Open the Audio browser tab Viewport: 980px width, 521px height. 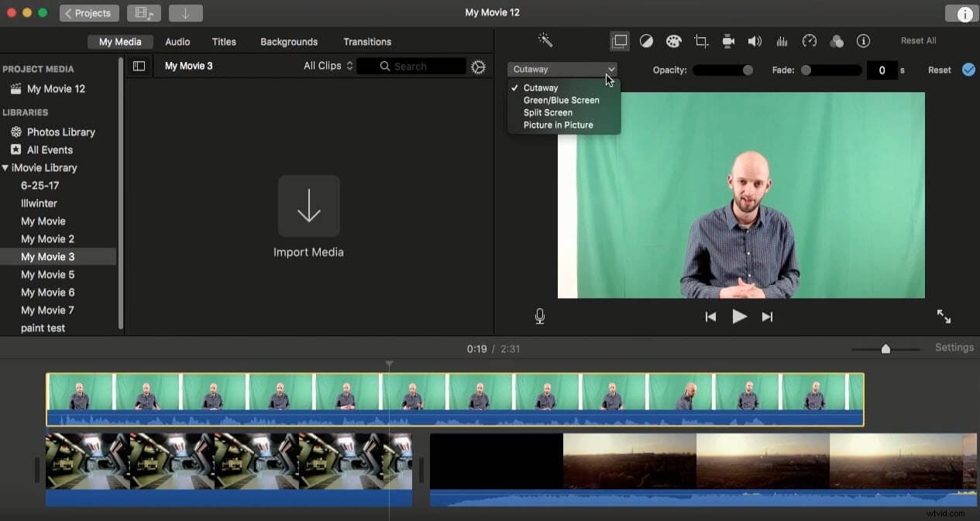coord(177,41)
